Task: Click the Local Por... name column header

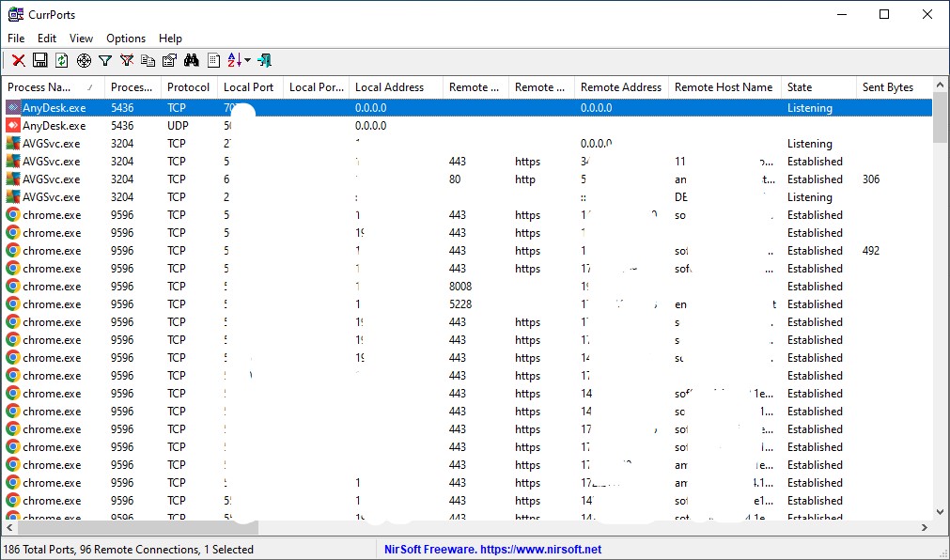Action: click(317, 87)
